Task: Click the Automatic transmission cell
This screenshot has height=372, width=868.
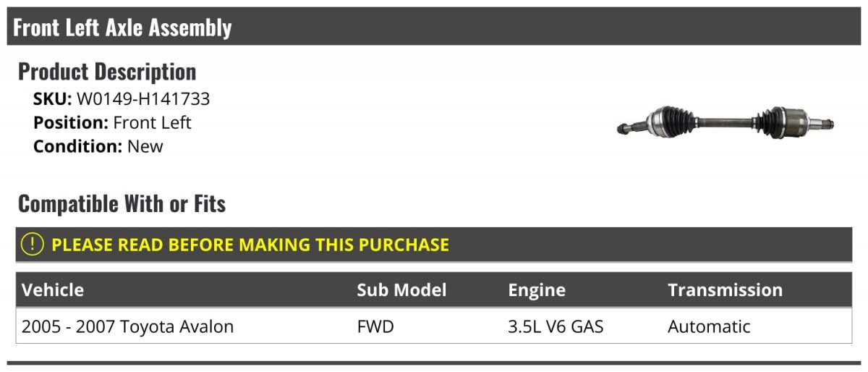Action: click(709, 326)
